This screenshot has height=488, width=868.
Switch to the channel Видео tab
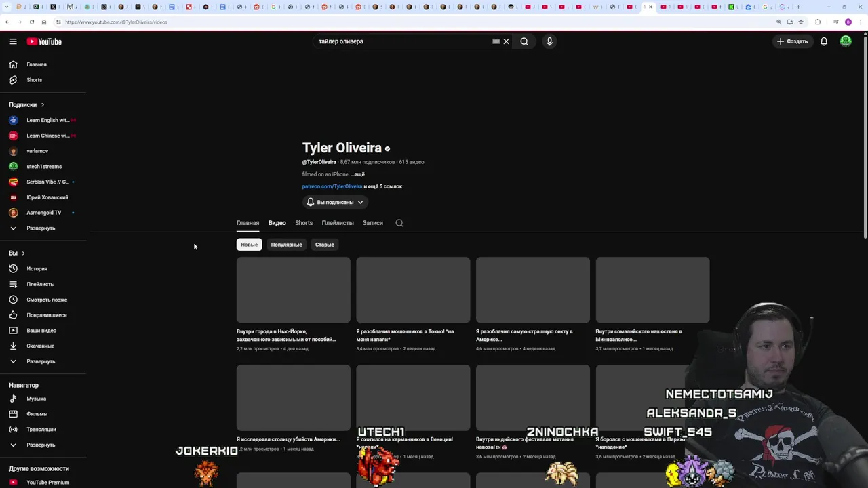coord(277,223)
